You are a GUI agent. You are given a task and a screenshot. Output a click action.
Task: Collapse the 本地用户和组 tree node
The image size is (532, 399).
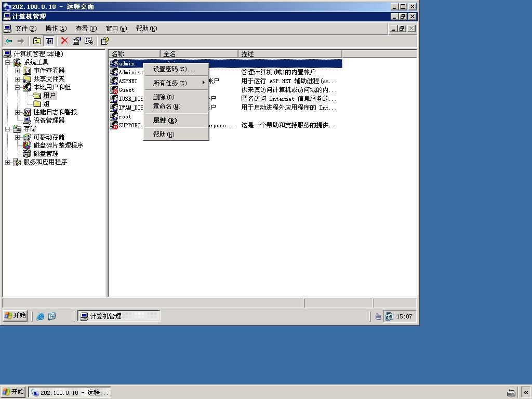pos(17,87)
